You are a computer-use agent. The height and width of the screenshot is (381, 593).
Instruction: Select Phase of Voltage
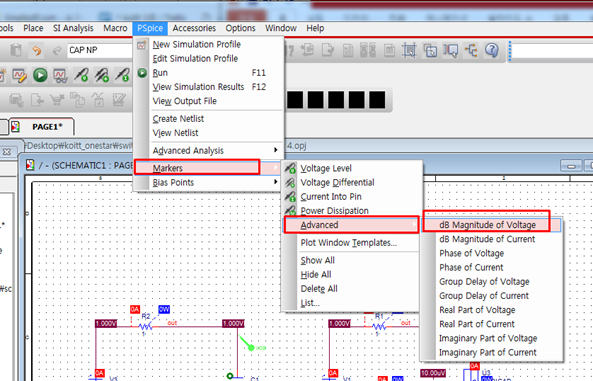(471, 253)
